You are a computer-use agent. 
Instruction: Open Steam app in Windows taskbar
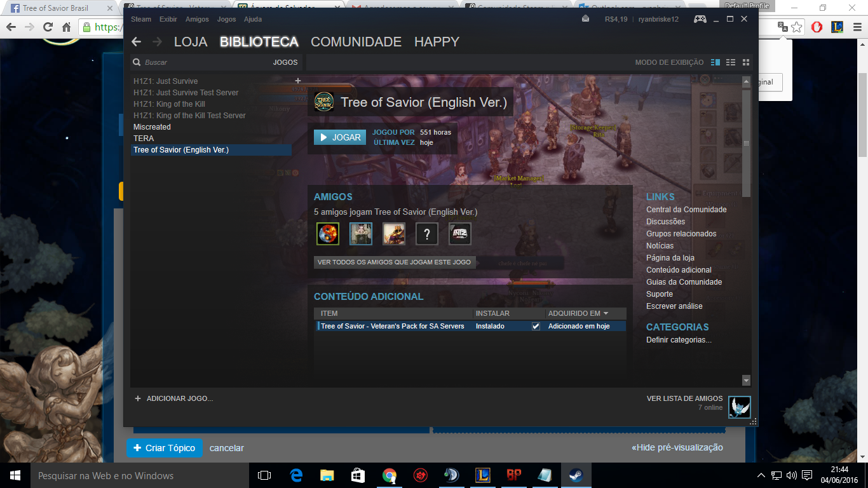(x=576, y=475)
